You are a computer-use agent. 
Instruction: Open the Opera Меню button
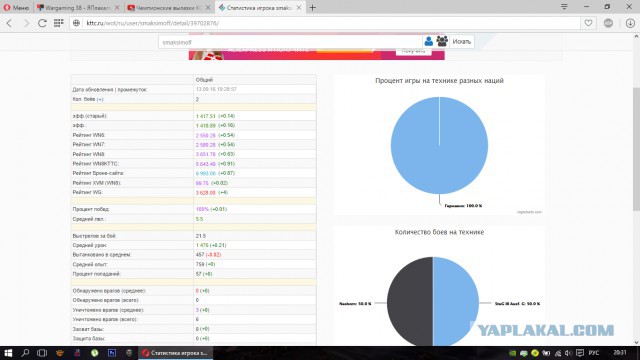pos(16,7)
